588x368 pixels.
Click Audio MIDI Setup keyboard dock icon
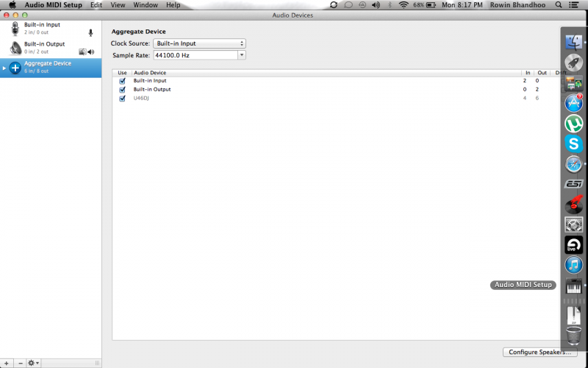click(573, 286)
